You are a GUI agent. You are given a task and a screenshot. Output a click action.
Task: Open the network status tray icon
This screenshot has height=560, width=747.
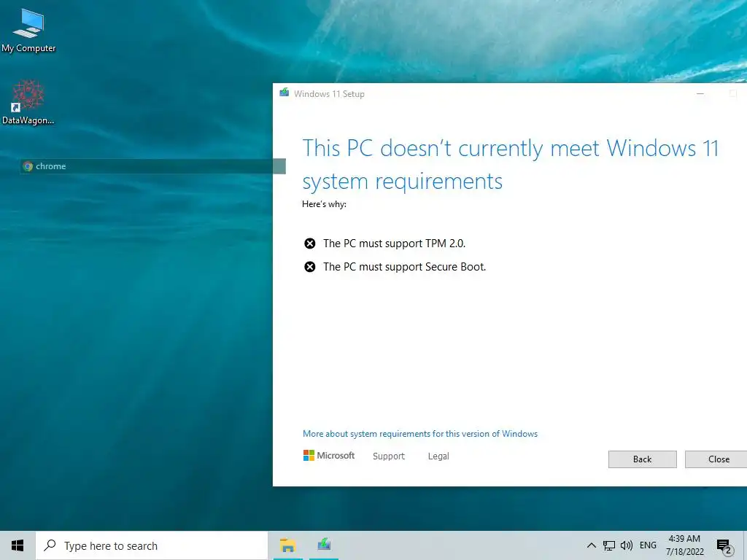(609, 545)
